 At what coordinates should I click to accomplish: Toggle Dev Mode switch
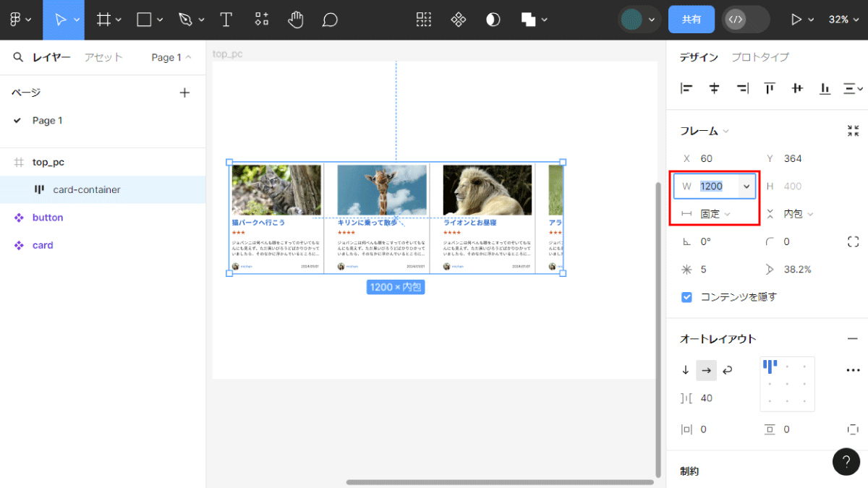click(746, 20)
